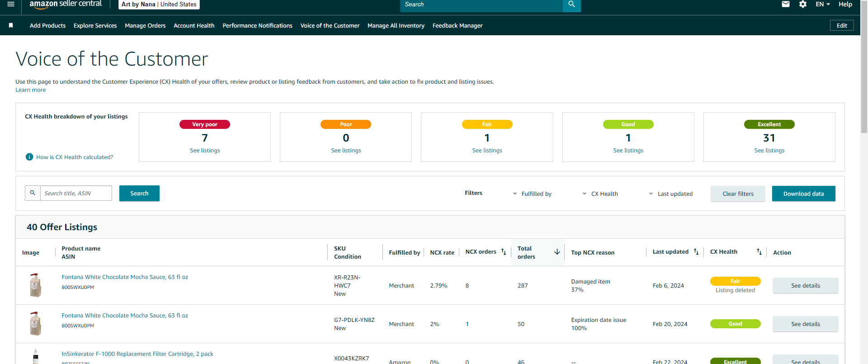
Task: Open Explore Services menu item
Action: (x=95, y=26)
